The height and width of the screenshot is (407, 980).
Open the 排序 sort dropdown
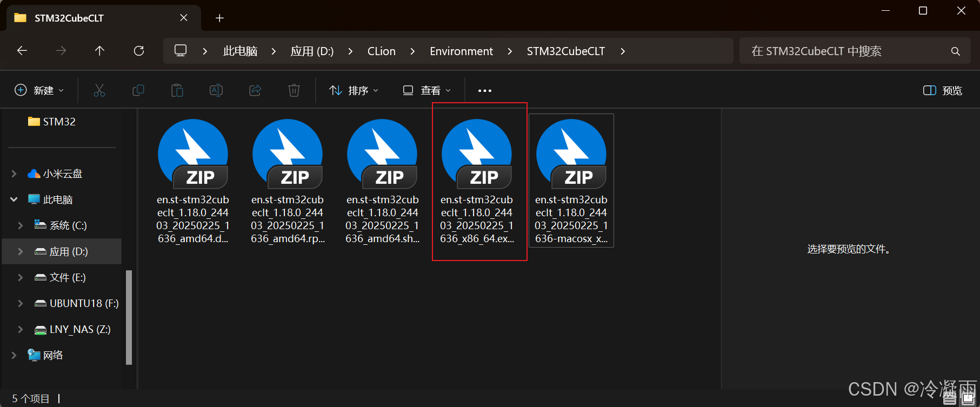click(x=354, y=90)
